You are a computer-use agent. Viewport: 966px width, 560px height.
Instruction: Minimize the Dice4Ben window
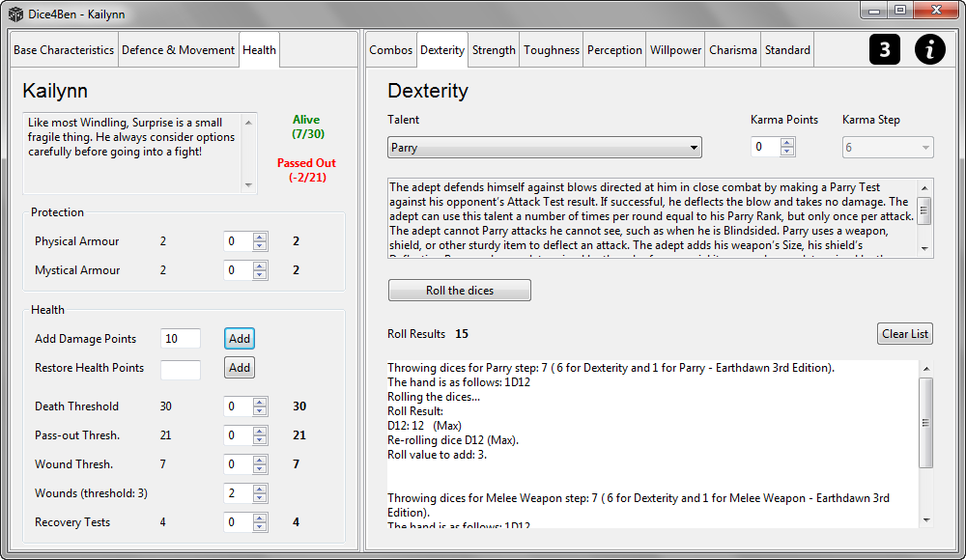pos(873,11)
